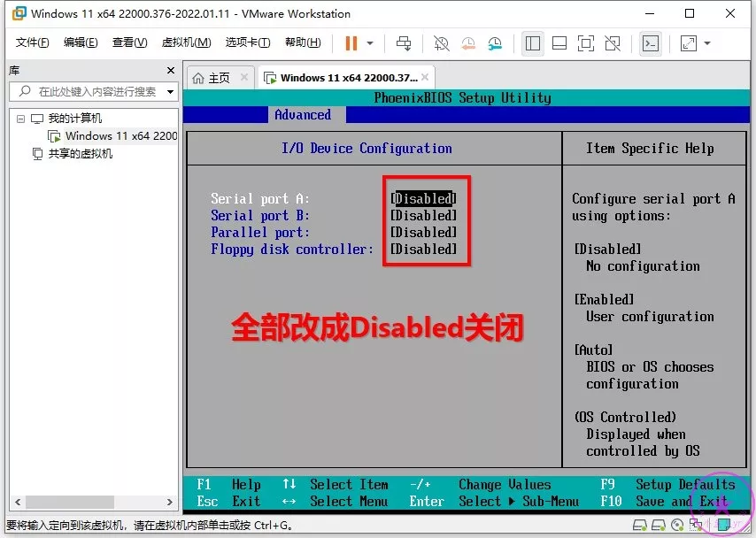
Task: Open the power options dropdown arrow
Action: pyautogui.click(x=370, y=43)
